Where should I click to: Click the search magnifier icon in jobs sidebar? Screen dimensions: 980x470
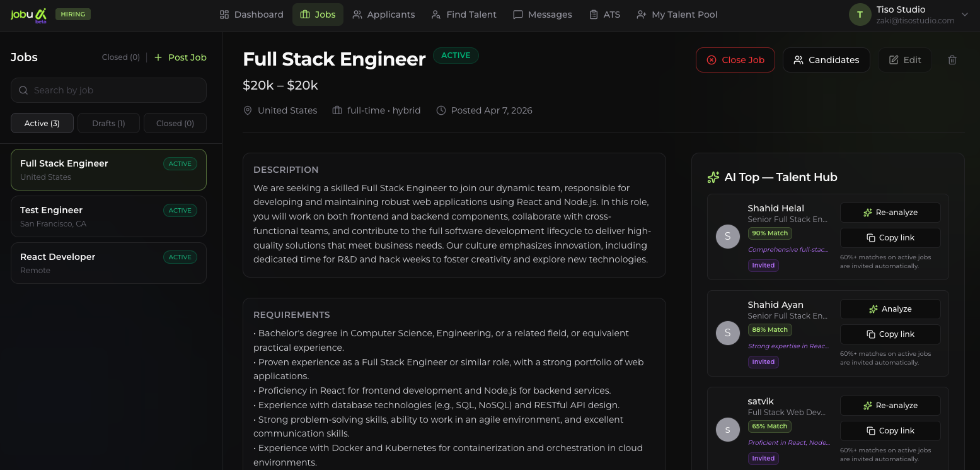pos(23,90)
